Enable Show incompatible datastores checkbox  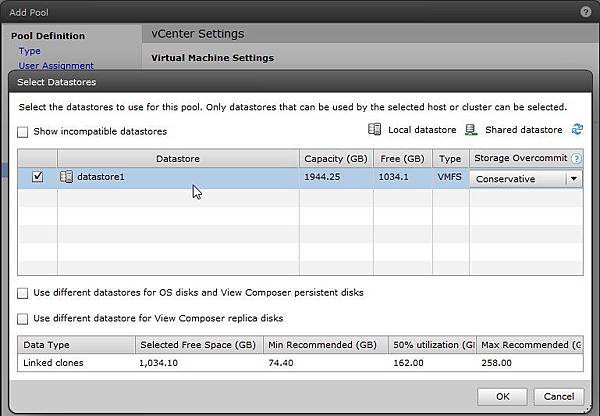(x=23, y=132)
